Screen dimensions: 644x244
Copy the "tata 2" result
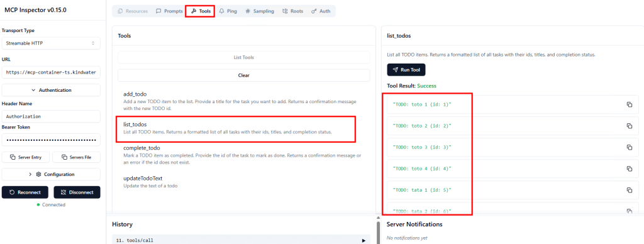(629, 211)
